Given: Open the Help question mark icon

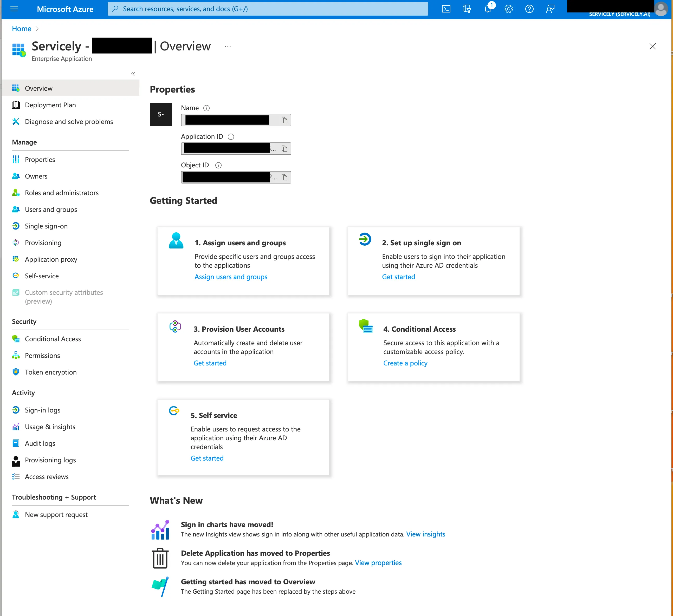Looking at the screenshot, I should pyautogui.click(x=529, y=9).
